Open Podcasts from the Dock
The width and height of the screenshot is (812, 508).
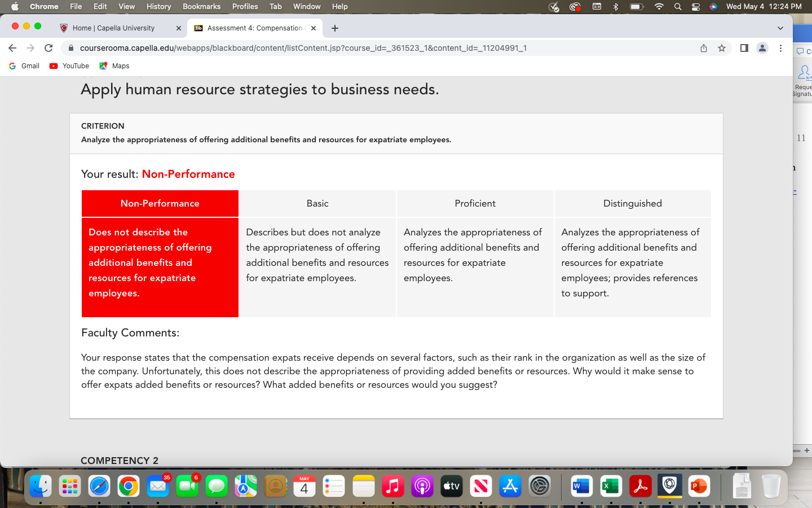(x=422, y=486)
